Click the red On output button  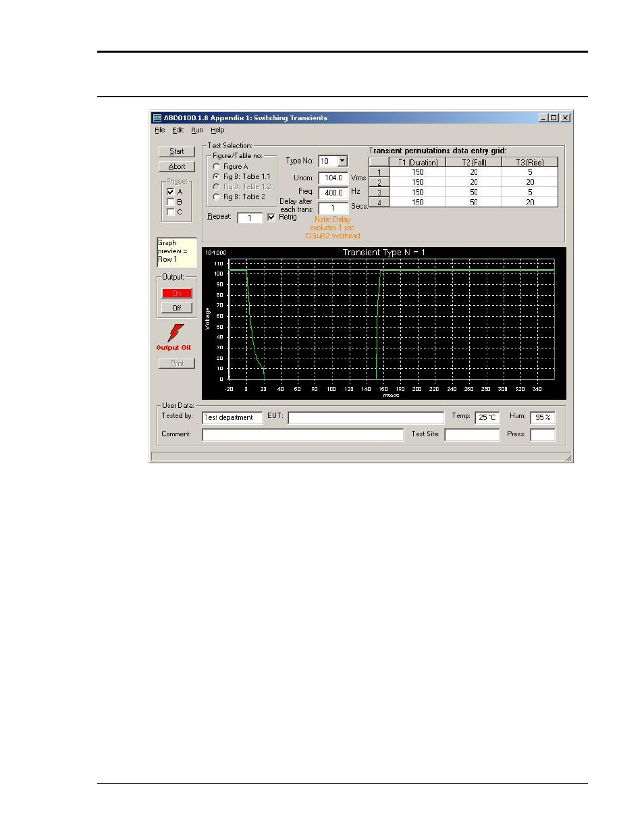(x=177, y=293)
